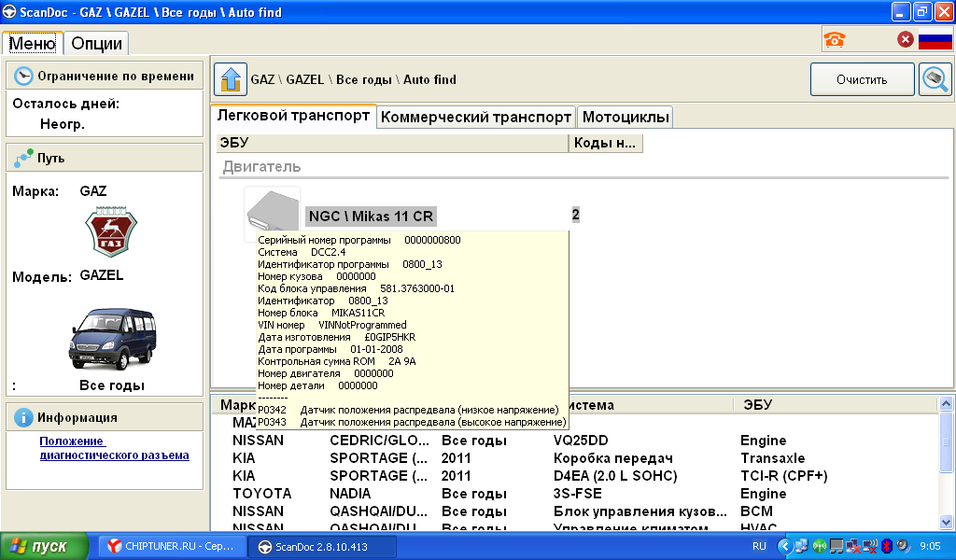Switch to Коммерческий транспорт tab

(475, 117)
